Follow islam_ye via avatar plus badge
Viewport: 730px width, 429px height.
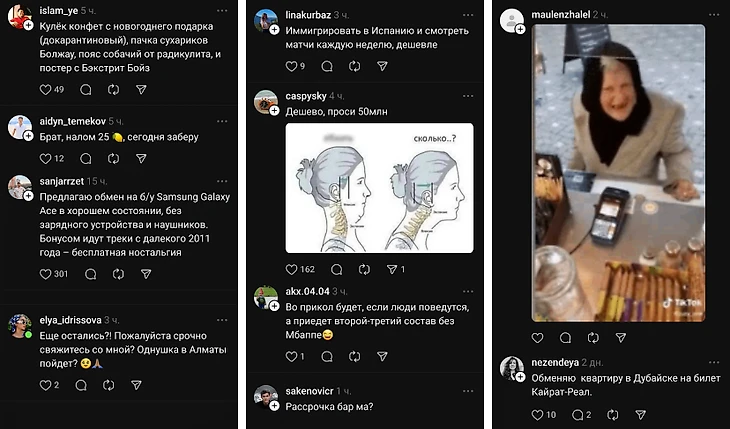point(28,25)
